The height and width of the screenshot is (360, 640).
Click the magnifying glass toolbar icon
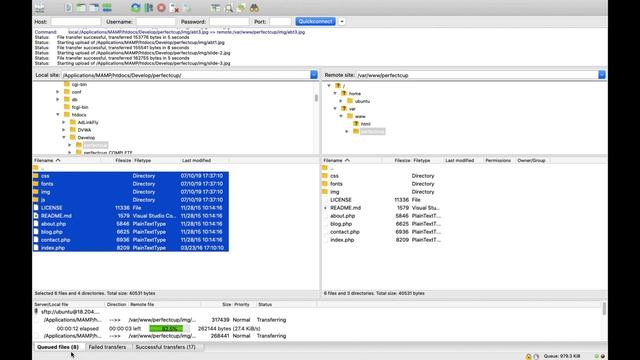pos(229,7)
